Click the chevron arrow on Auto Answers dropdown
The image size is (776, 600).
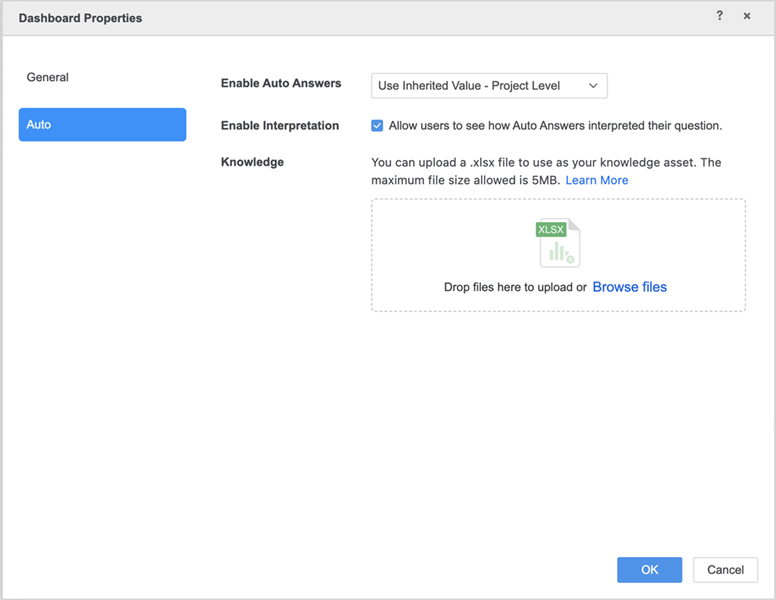coord(593,86)
